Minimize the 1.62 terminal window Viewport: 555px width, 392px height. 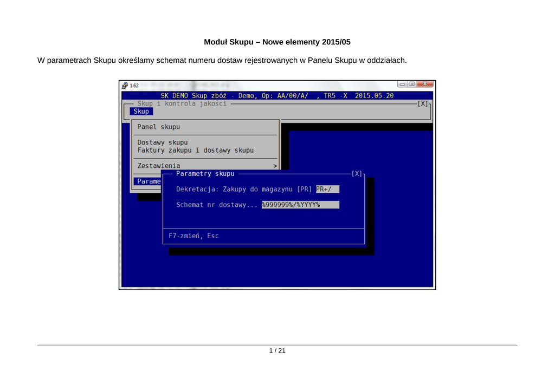[402, 84]
